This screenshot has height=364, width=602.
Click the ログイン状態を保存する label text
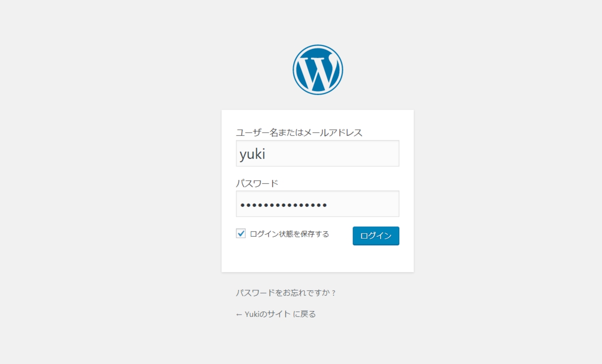289,234
